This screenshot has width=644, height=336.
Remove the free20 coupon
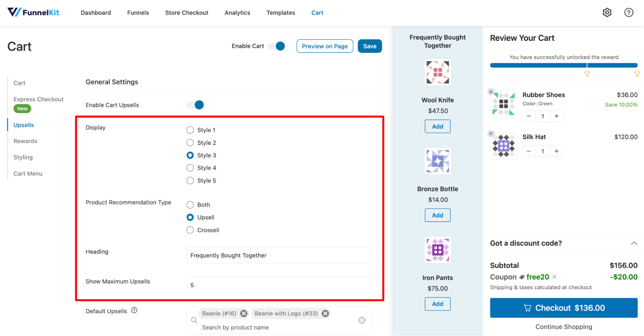click(554, 277)
